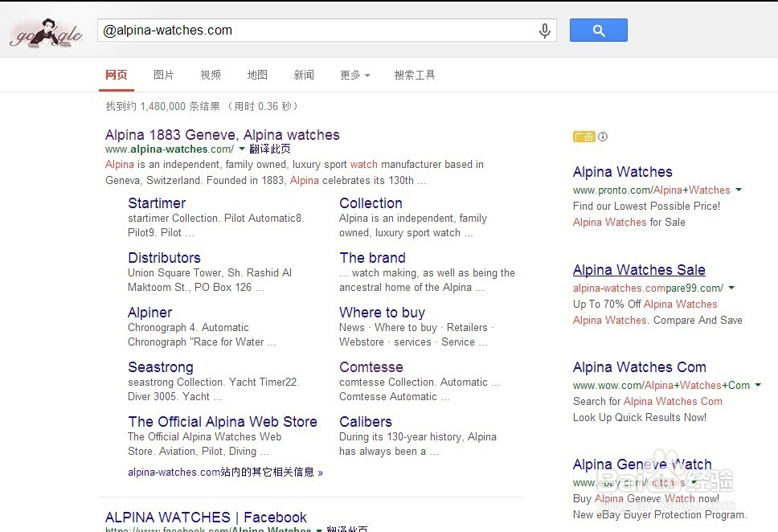Open Alpina 1883 Geneve, Alpina watches result
This screenshot has height=532, width=778.
click(x=223, y=135)
